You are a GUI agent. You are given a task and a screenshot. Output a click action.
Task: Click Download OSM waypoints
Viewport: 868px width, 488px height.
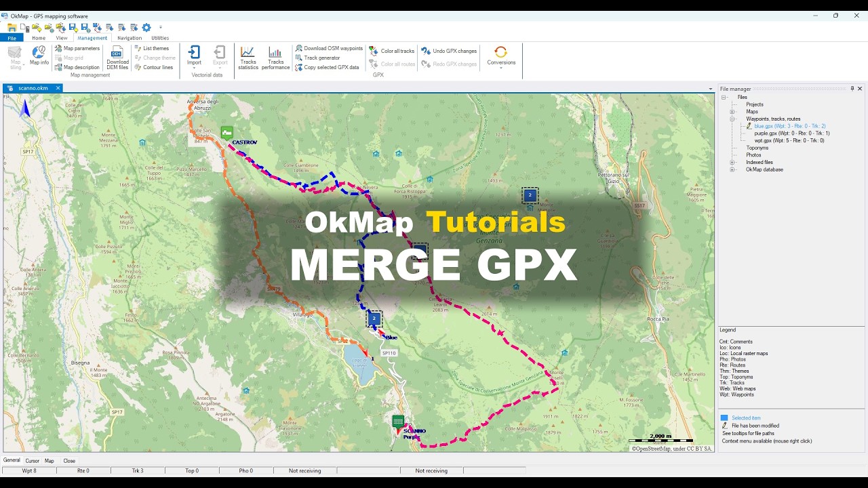[x=329, y=49]
